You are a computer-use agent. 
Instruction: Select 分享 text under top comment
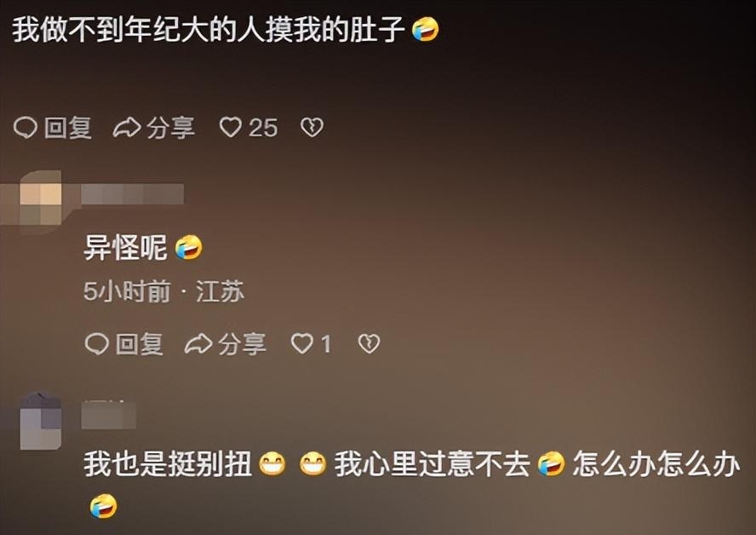pyautogui.click(x=170, y=128)
